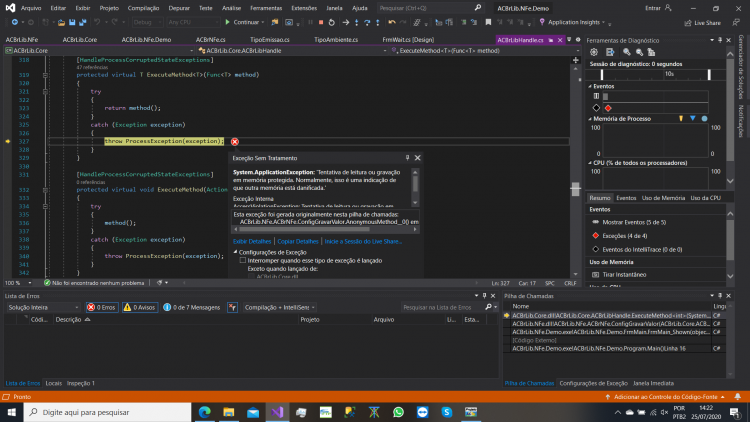The image size is (750, 422).
Task: Collapse Configurações de Exceção section
Action: click(235, 252)
